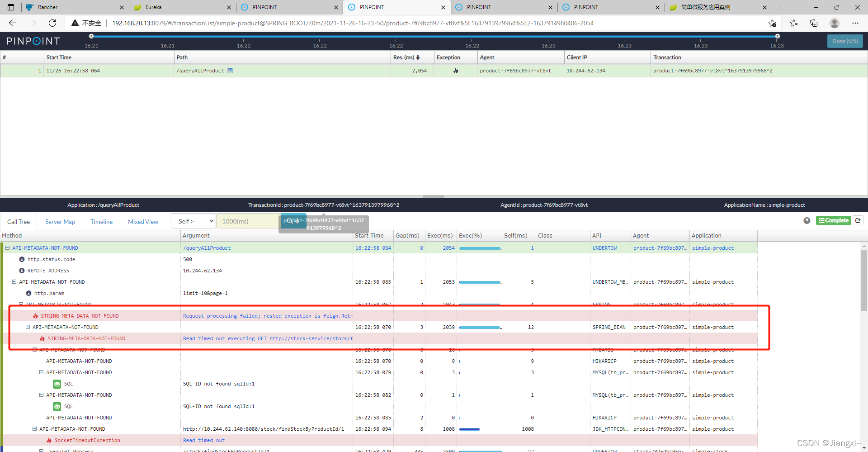Screen dimensions: 868x452
Task: Click horizontal splitter handle between panels
Action: click(434, 197)
